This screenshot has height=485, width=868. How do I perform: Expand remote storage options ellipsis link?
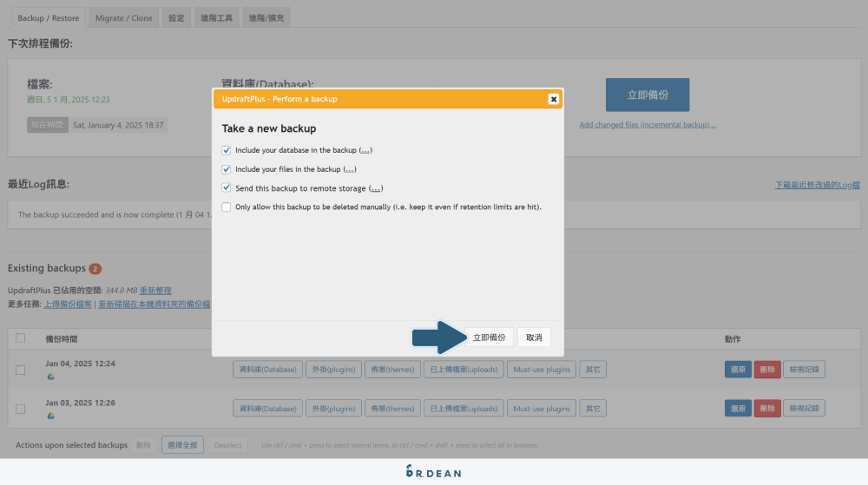coord(376,188)
